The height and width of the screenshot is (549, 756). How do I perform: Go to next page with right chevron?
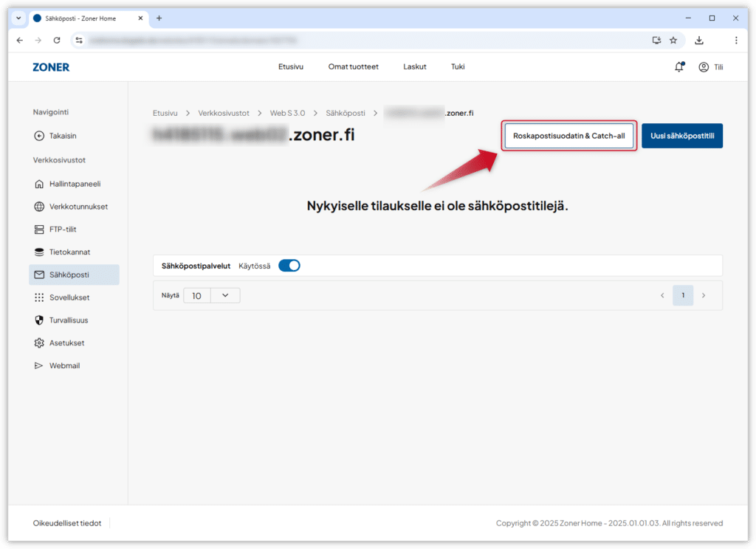point(704,295)
